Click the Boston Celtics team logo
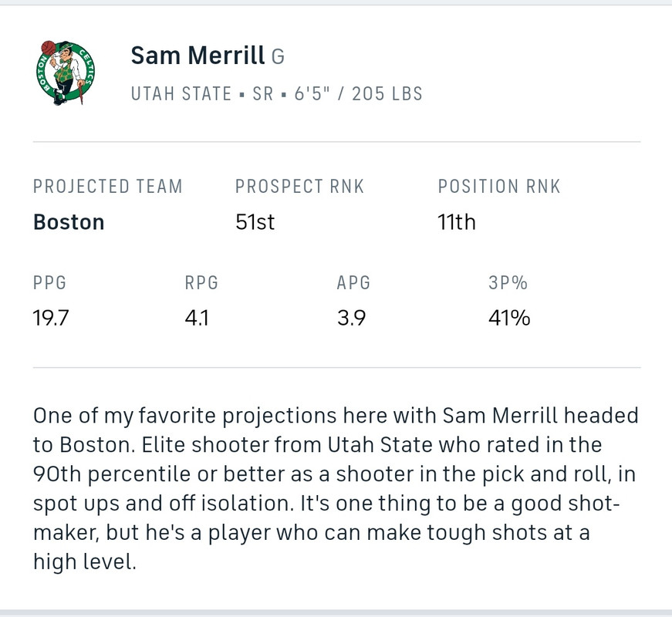 pyautogui.click(x=66, y=72)
